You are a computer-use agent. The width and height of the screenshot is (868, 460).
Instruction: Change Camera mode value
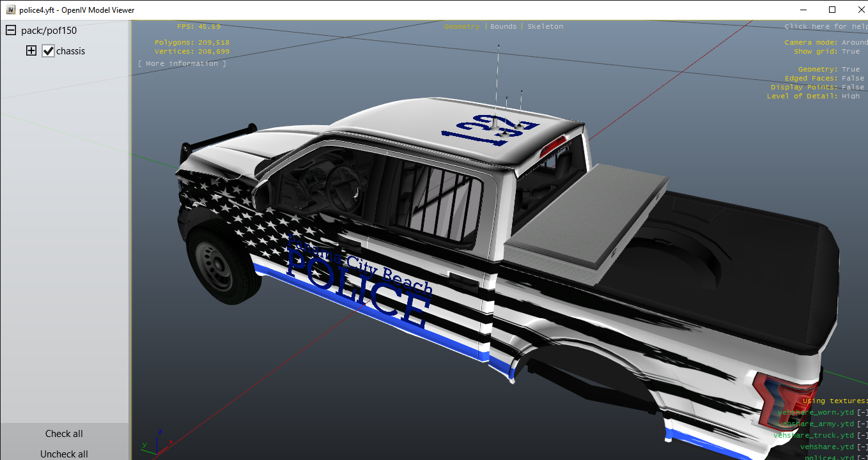pos(855,42)
